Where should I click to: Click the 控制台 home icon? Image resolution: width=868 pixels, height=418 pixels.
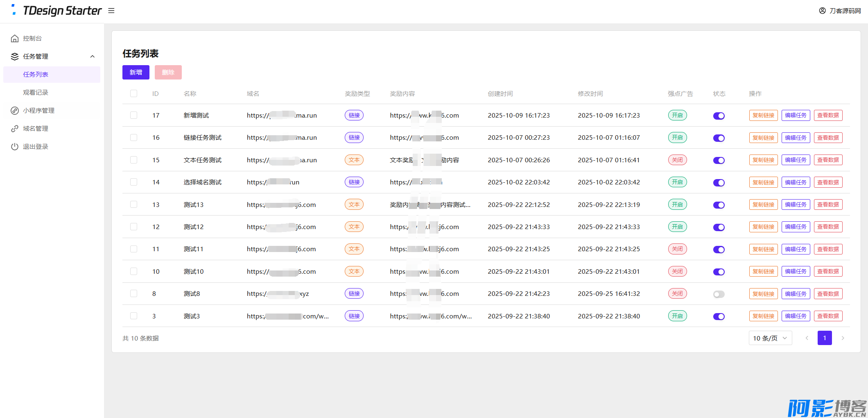(x=15, y=39)
